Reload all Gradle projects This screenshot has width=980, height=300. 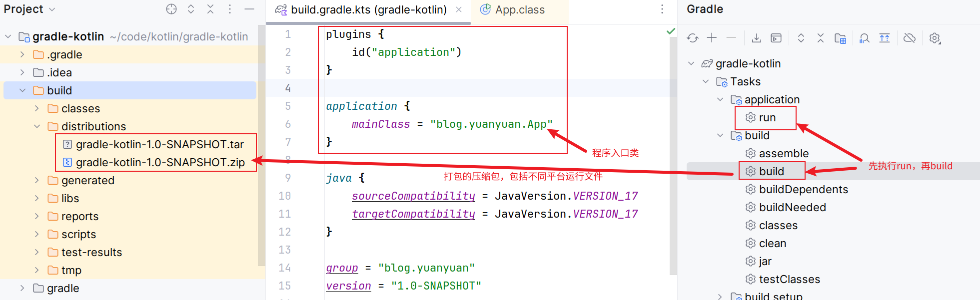pos(692,38)
